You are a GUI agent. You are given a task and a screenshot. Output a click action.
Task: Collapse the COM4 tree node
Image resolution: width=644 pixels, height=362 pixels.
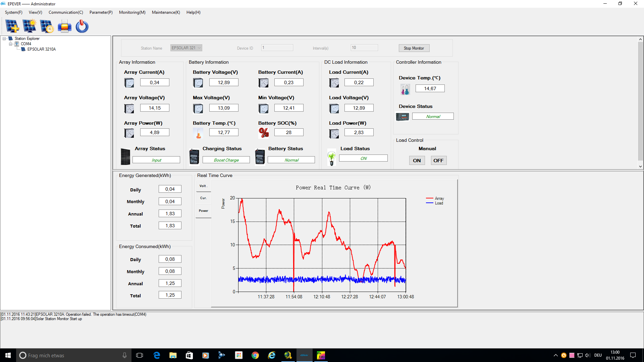coord(10,44)
